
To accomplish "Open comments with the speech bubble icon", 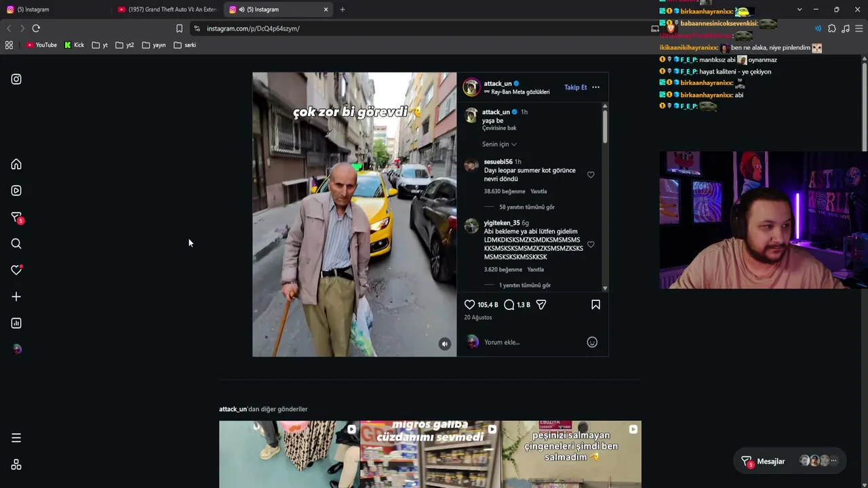I will point(509,305).
